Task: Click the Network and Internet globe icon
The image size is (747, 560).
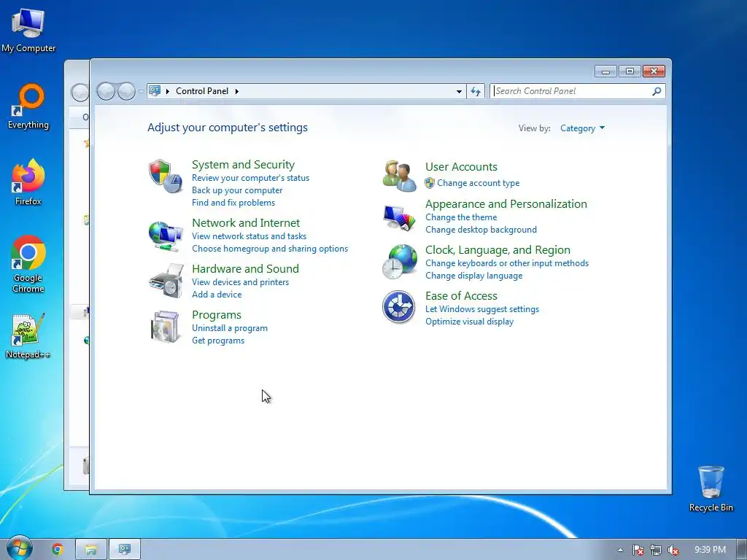Action: 166,236
